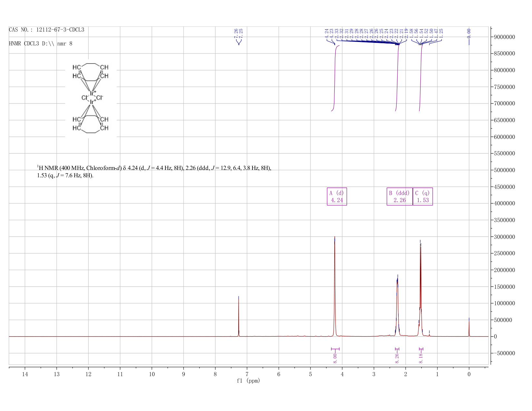532x411 pixels.
Task: Click the 2 ppm axis tick label
Action: click(x=406, y=374)
